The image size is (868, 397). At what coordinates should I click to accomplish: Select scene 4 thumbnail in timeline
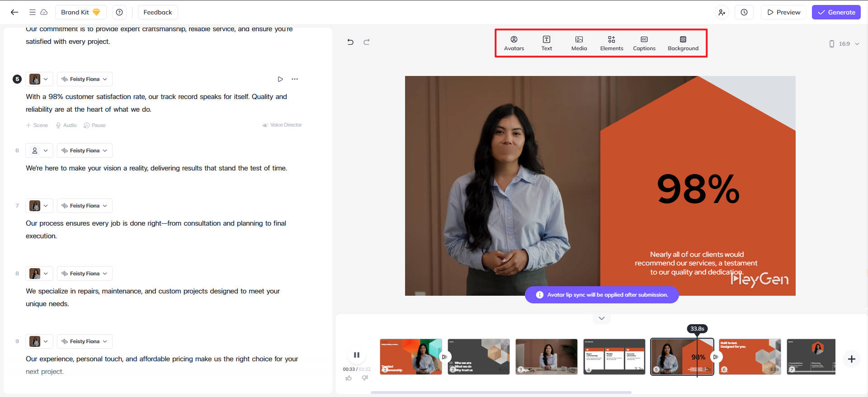click(x=614, y=357)
